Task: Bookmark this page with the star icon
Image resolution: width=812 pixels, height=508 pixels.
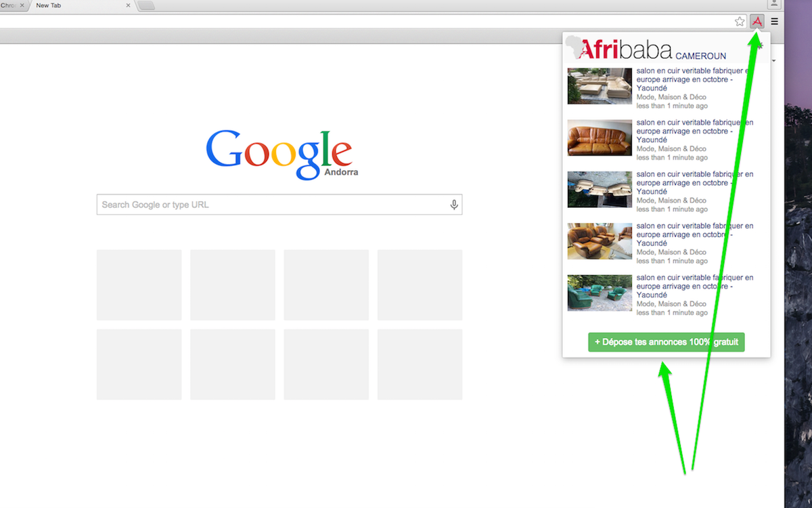Action: [740, 22]
